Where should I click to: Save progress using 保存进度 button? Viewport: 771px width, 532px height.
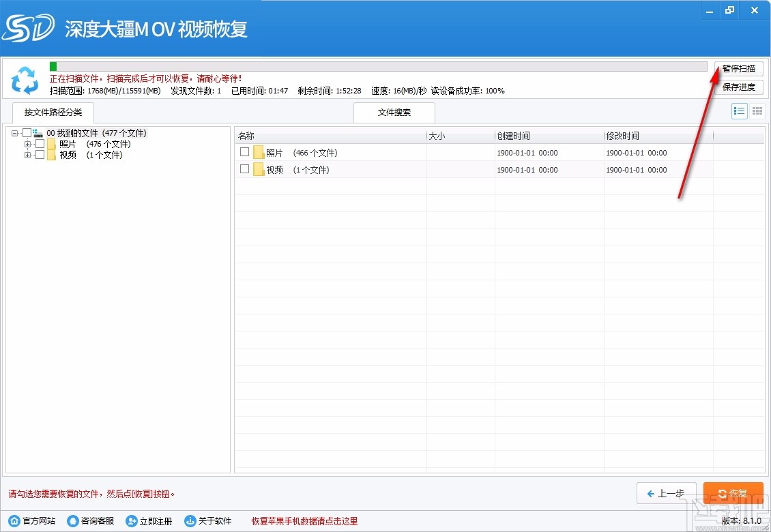[x=739, y=87]
